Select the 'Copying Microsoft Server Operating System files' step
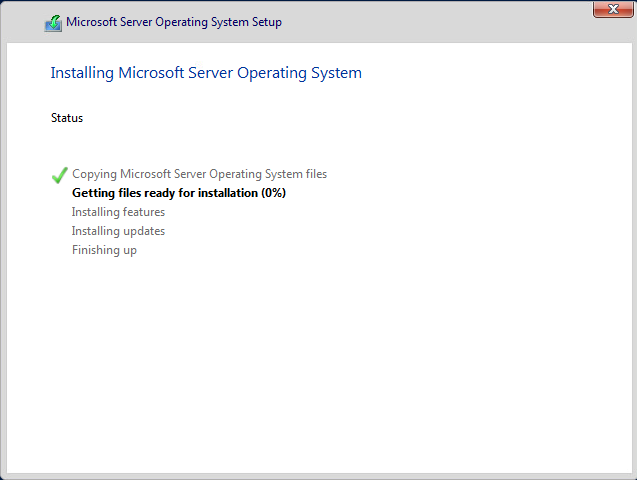 tap(199, 174)
